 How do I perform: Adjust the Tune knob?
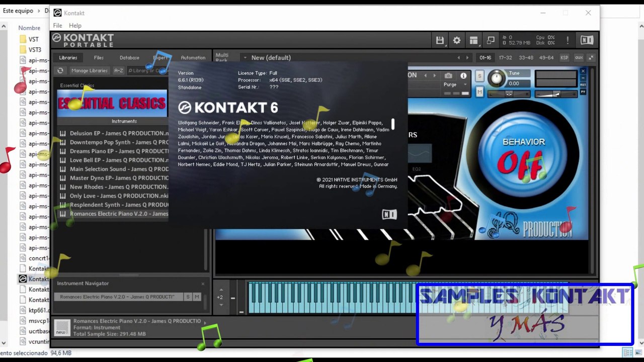pos(497,78)
